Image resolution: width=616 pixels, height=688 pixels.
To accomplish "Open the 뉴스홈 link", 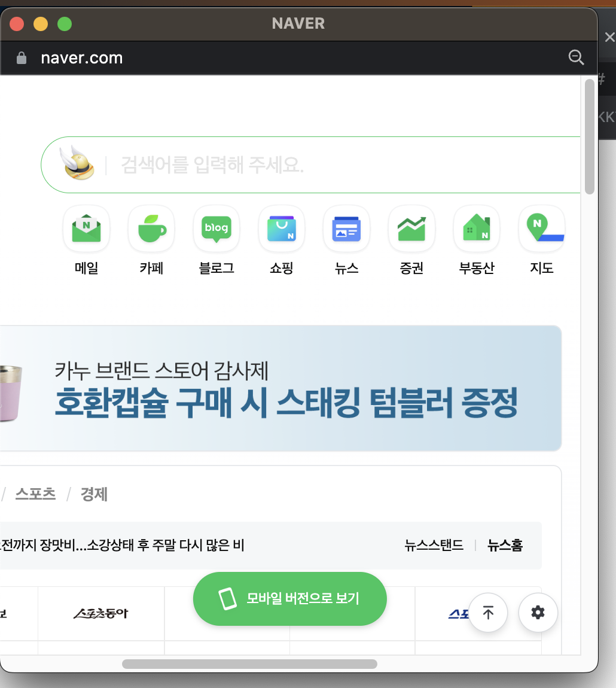I will coord(505,546).
